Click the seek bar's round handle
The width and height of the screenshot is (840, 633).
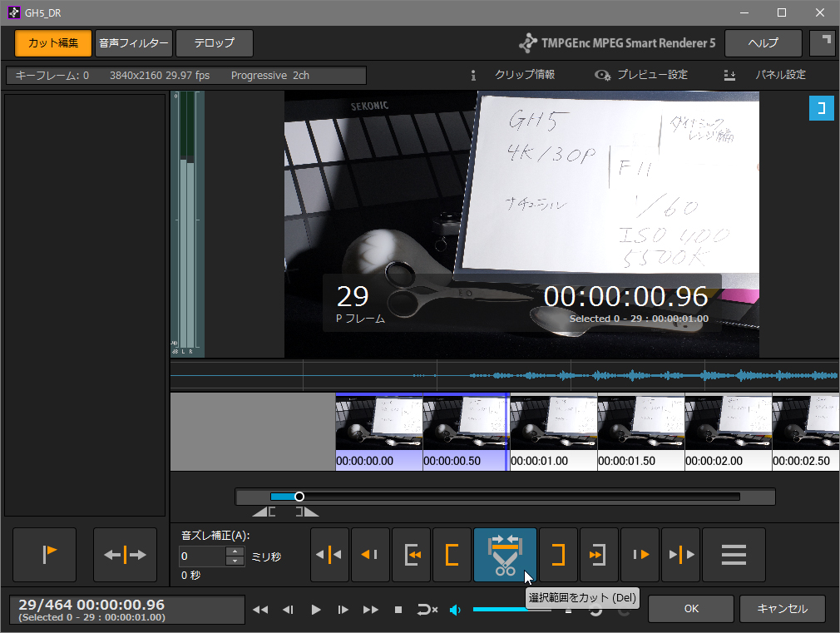pyautogui.click(x=299, y=497)
